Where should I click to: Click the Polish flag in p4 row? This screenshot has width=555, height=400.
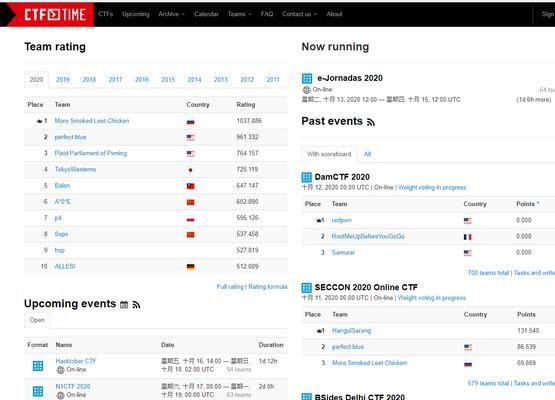(x=190, y=218)
